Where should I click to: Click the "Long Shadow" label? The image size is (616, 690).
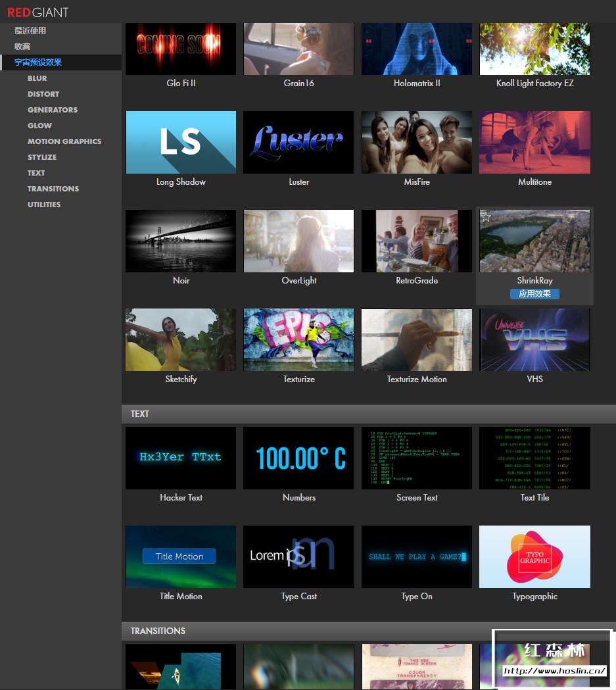tap(181, 182)
